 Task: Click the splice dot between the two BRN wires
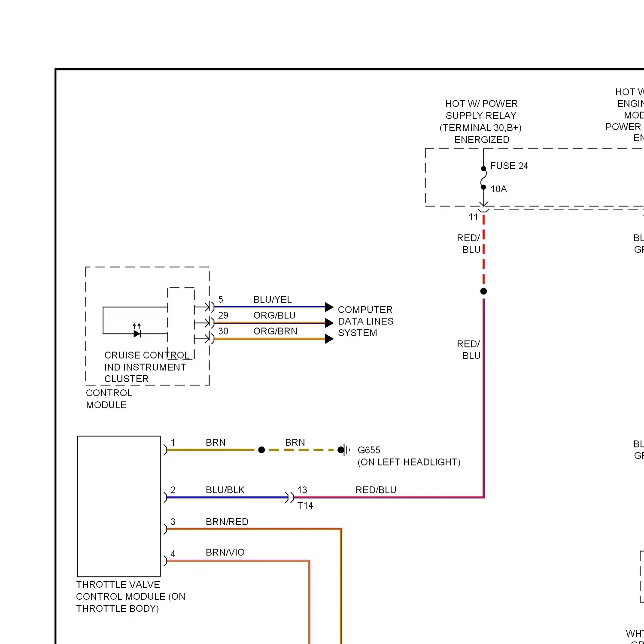pyautogui.click(x=261, y=450)
